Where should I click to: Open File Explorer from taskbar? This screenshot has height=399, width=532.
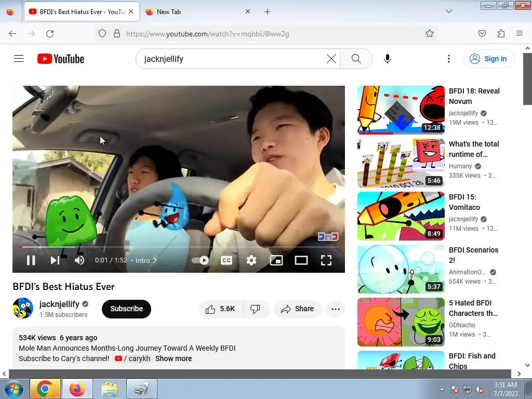pyautogui.click(x=110, y=389)
